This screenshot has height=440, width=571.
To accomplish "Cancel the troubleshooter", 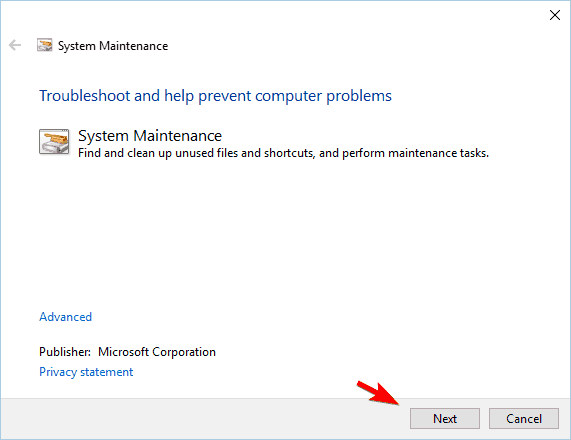I will [524, 419].
